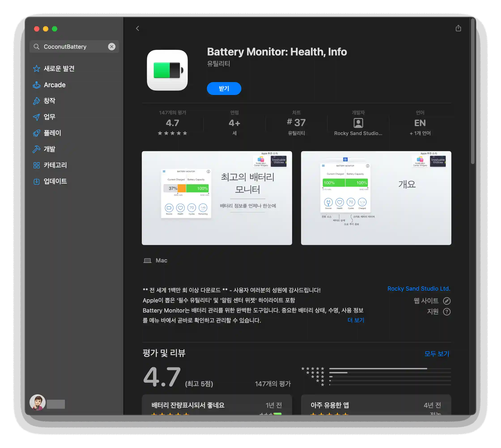This screenshot has width=501, height=448.
Task: Click the developer person icon
Action: 358,123
